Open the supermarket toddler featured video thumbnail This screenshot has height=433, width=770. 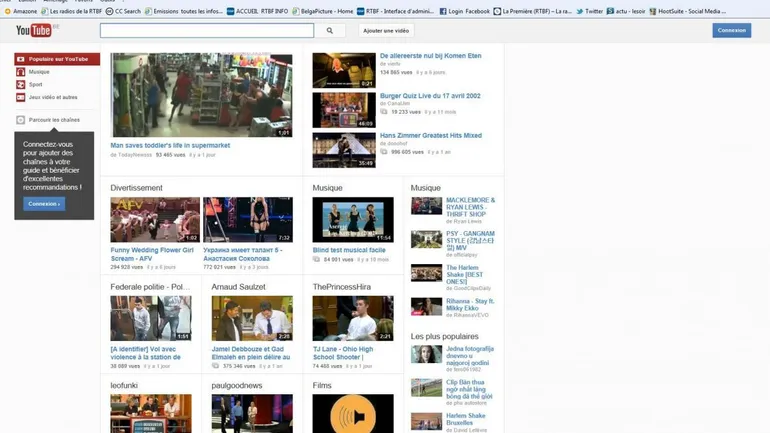tap(201, 95)
